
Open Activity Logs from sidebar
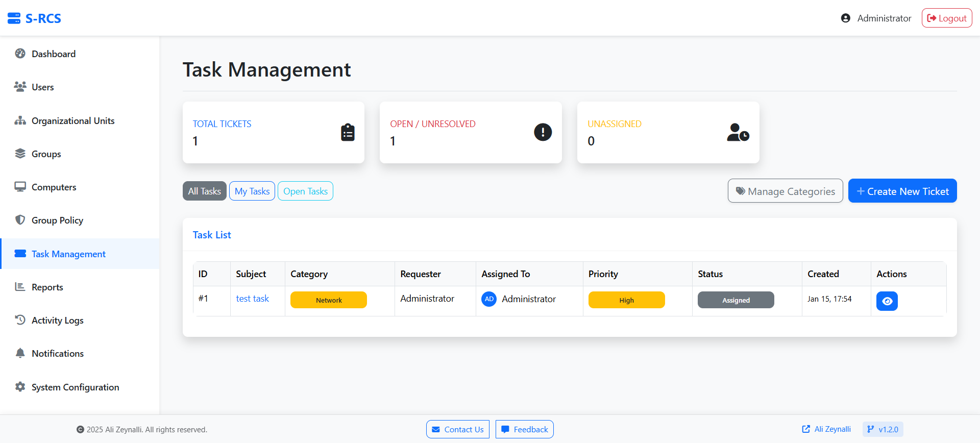tap(80, 320)
